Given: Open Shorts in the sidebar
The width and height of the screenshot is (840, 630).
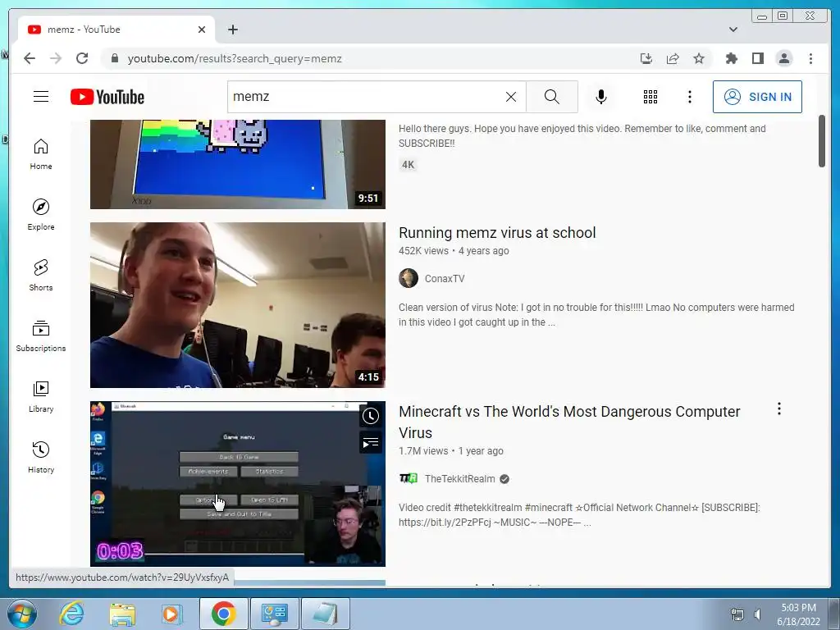Looking at the screenshot, I should (41, 276).
